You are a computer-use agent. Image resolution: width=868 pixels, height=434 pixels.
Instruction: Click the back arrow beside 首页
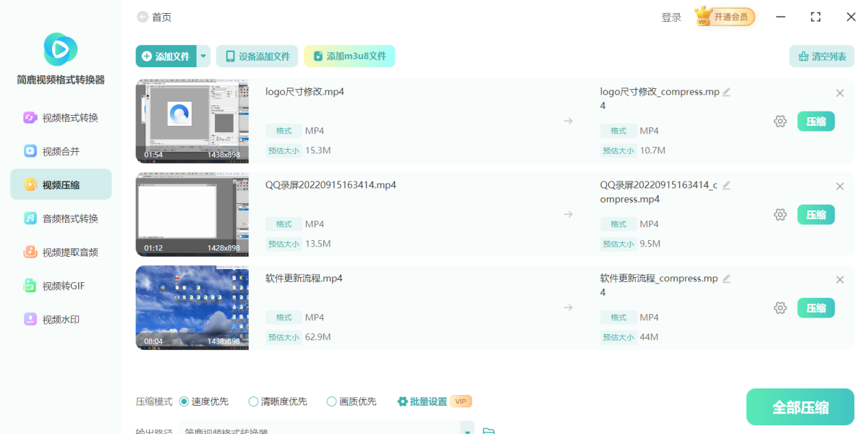(x=142, y=17)
